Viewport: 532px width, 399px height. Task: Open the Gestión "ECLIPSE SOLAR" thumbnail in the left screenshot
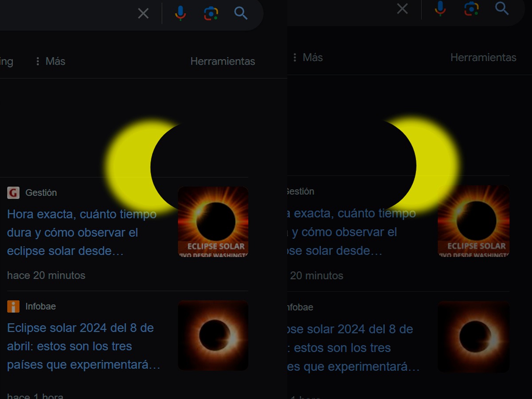213,222
